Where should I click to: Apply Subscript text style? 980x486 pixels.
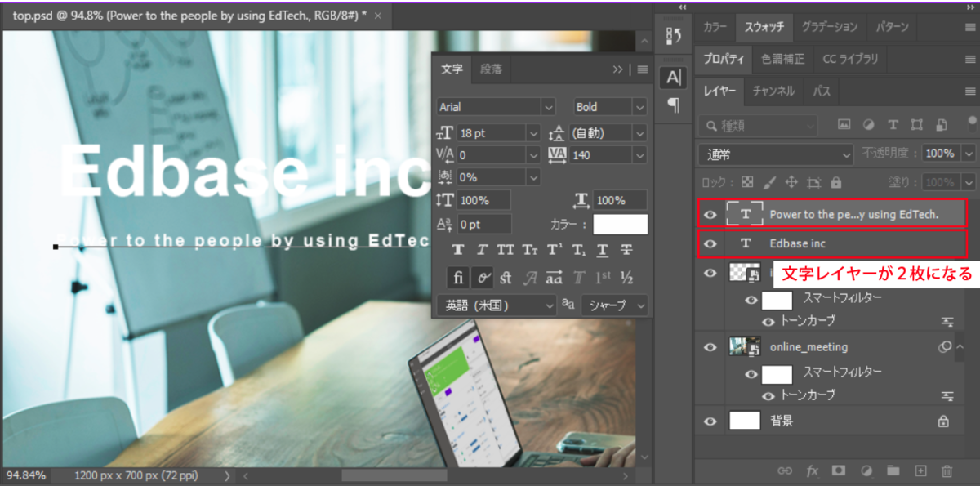pos(578,250)
